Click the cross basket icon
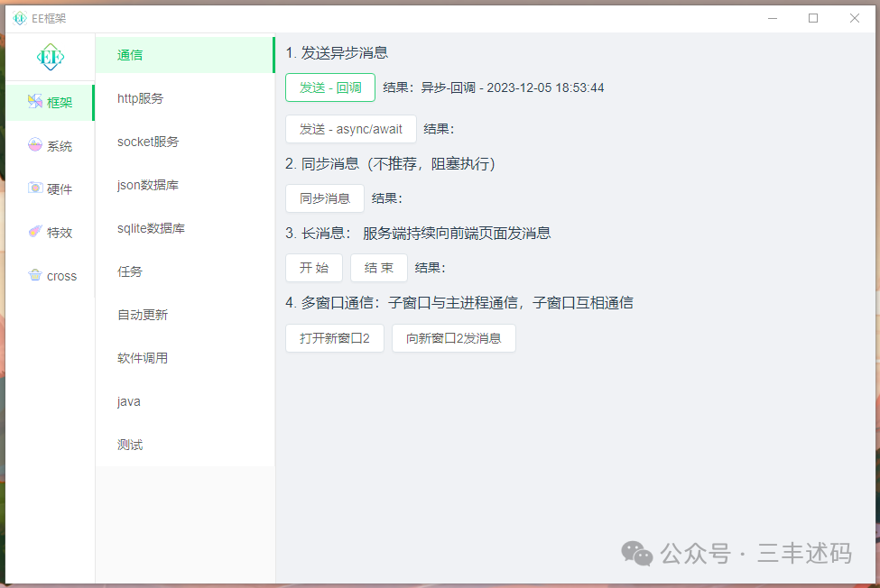880x588 pixels. (35, 275)
